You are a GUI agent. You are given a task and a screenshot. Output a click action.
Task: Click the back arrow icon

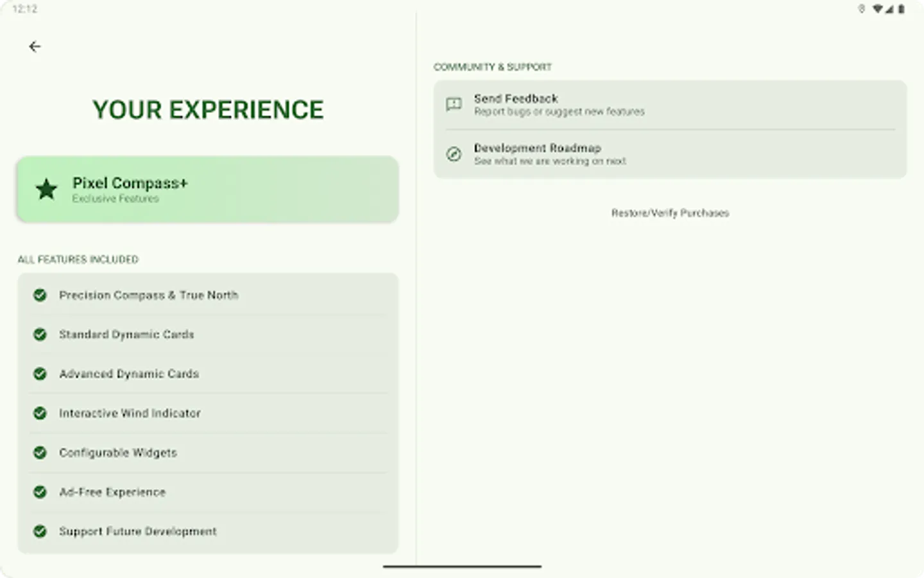coord(35,46)
